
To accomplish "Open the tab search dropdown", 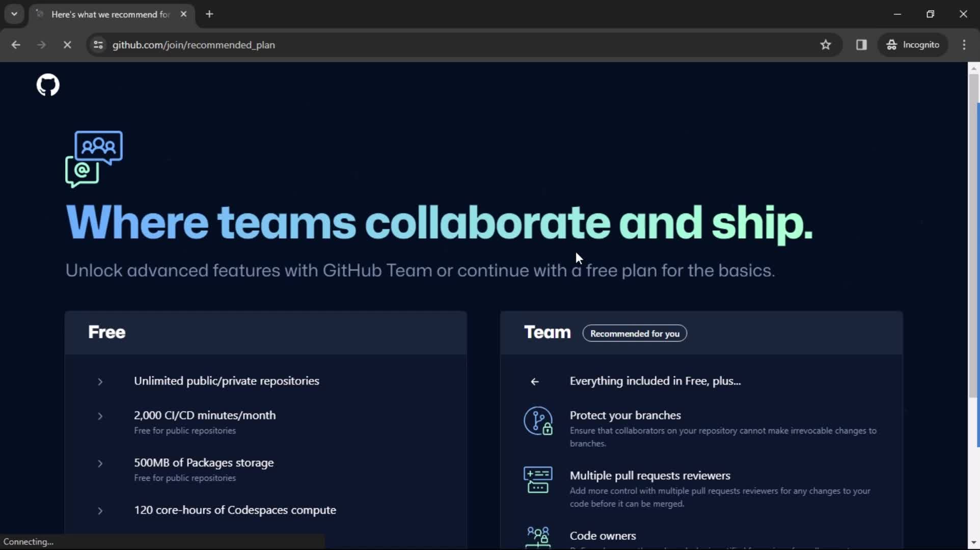I will (x=14, y=14).
